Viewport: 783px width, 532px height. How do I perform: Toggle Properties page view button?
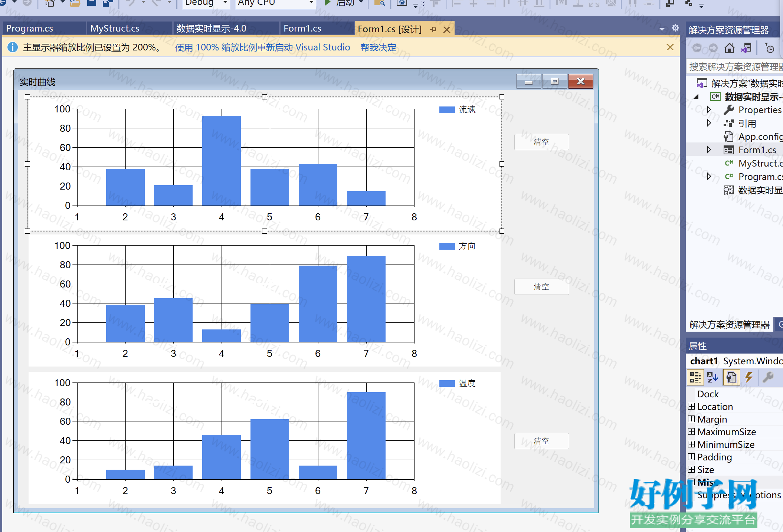[x=731, y=378]
